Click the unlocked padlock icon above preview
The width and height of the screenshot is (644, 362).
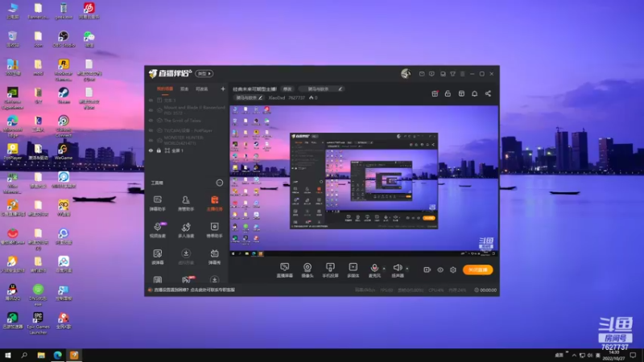(448, 93)
